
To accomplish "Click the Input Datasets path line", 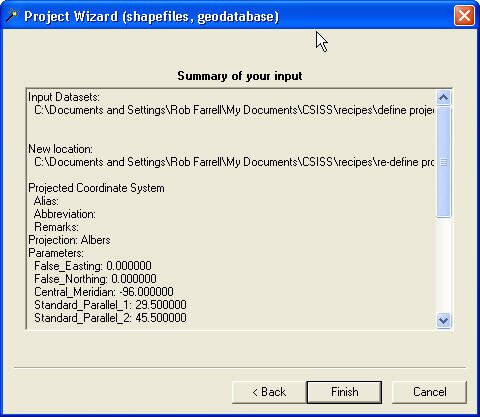I will click(234, 110).
